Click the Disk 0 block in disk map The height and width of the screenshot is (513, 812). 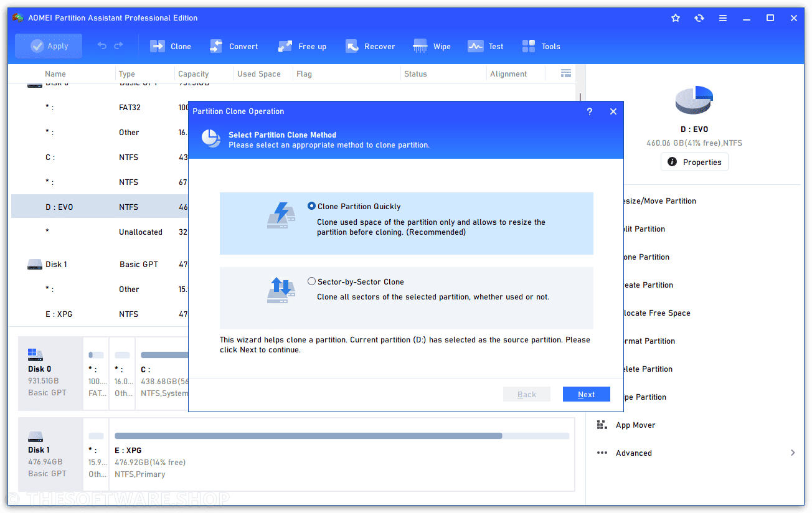coord(50,374)
